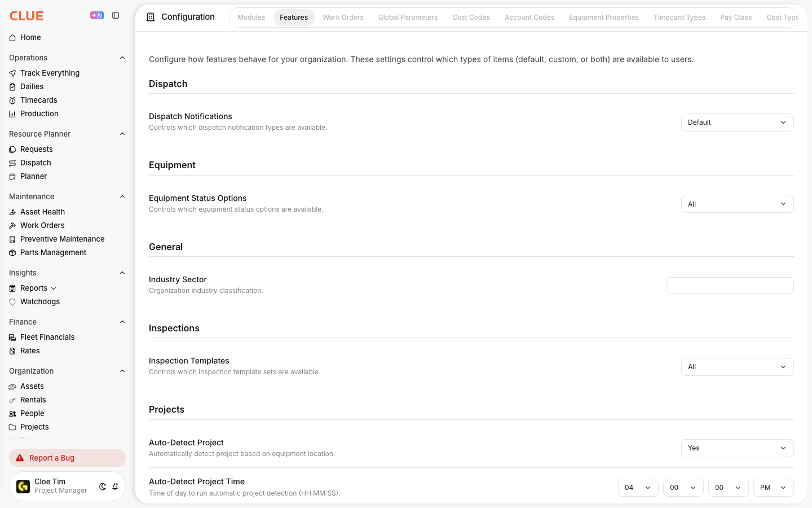
Task: Open the Equipment Properties tab
Action: click(603, 17)
